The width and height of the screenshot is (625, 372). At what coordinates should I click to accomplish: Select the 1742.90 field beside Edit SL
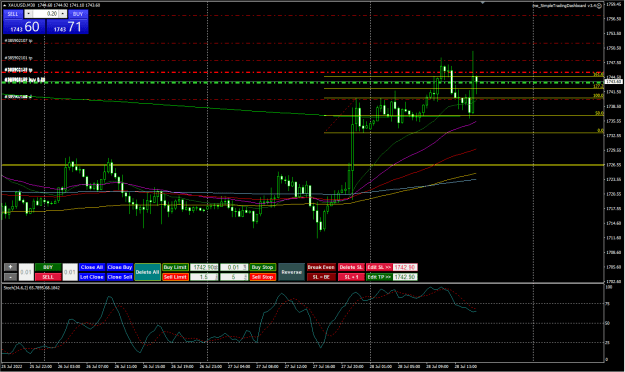[x=405, y=267]
